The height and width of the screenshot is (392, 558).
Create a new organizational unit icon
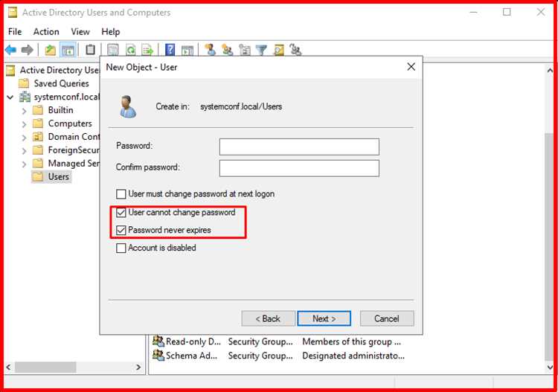(x=245, y=50)
